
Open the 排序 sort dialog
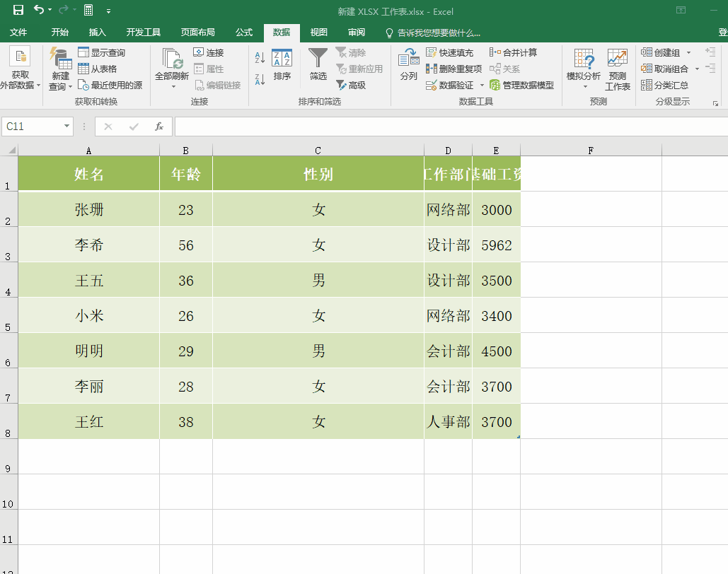coord(282,64)
